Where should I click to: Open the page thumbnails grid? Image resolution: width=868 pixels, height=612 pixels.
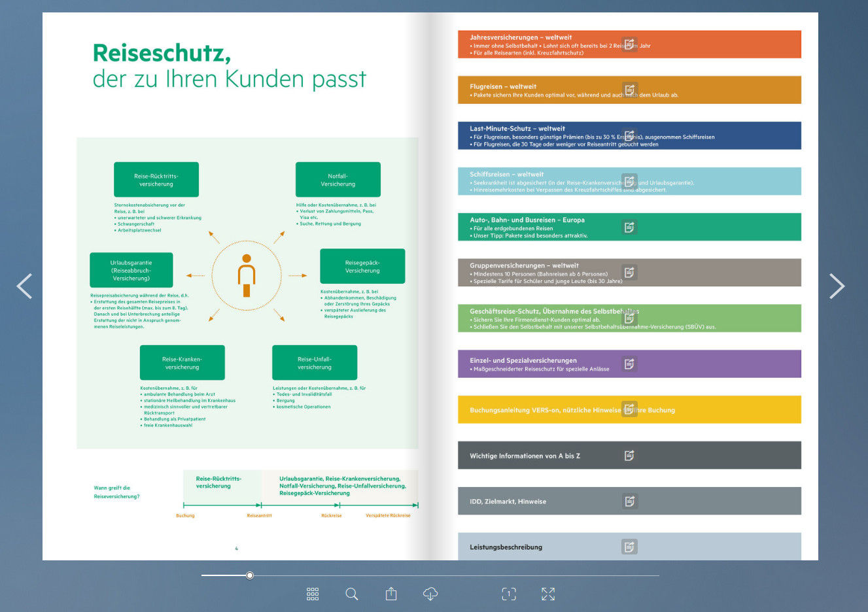(x=312, y=594)
